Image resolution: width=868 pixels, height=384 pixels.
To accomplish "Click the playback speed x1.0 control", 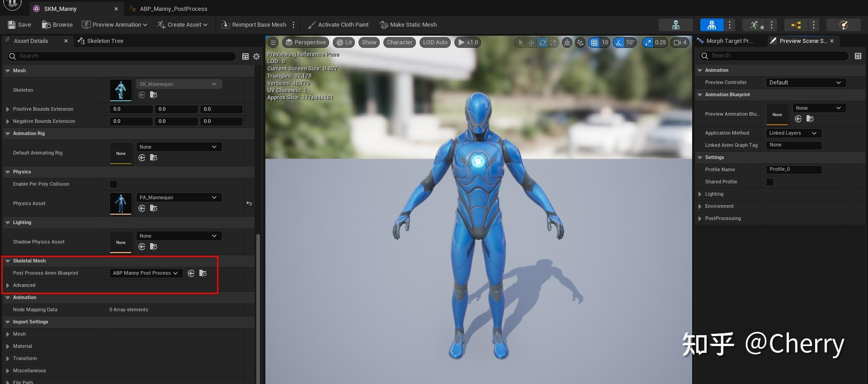I will click(468, 42).
